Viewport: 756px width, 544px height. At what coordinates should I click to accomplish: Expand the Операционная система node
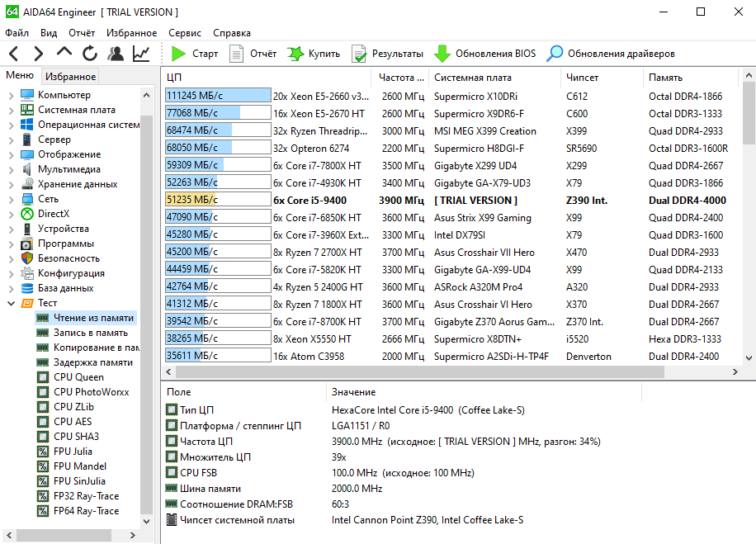11,125
